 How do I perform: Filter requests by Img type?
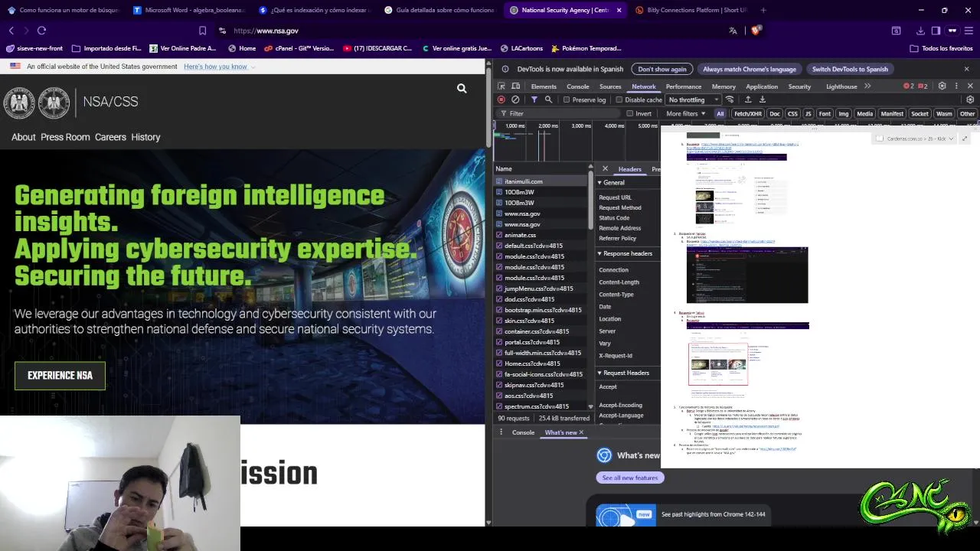click(843, 113)
